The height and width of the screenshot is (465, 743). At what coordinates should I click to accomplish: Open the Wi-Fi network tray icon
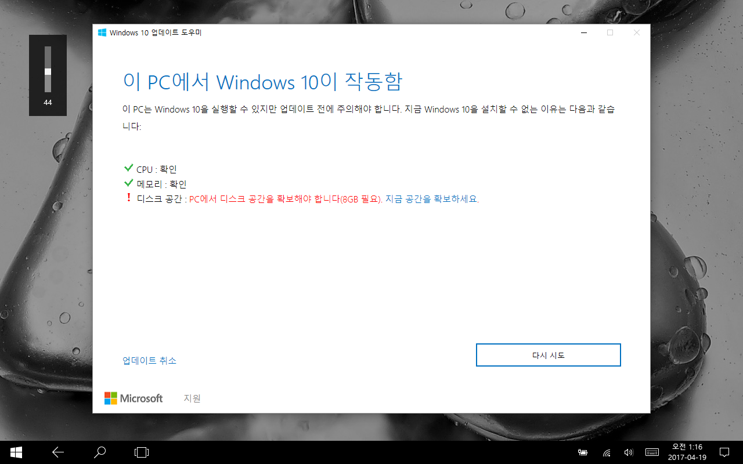pyautogui.click(x=607, y=453)
